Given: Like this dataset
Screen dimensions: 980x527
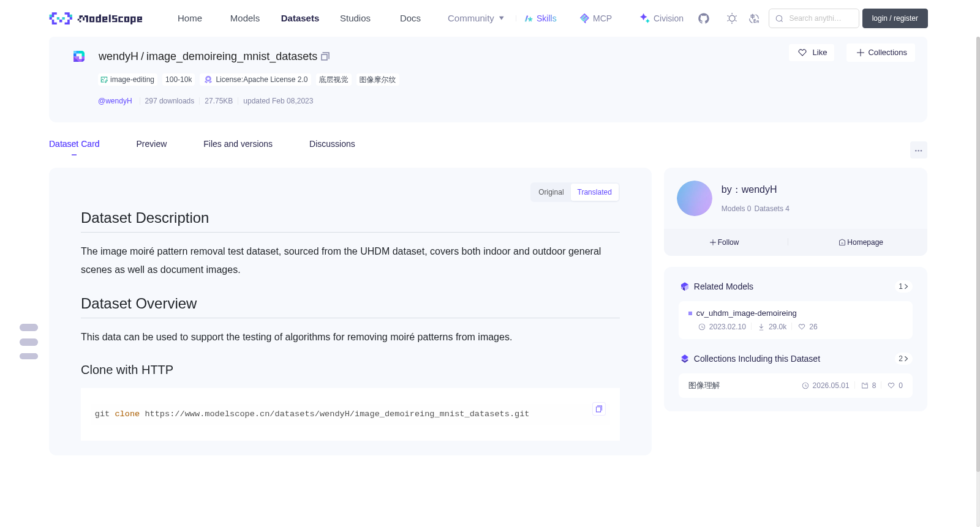Looking at the screenshot, I should click(812, 53).
